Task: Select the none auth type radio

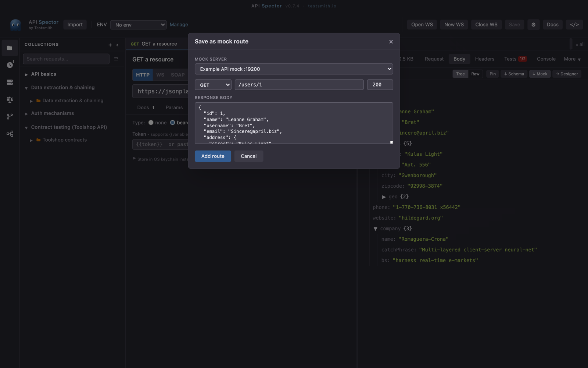Action: point(151,123)
